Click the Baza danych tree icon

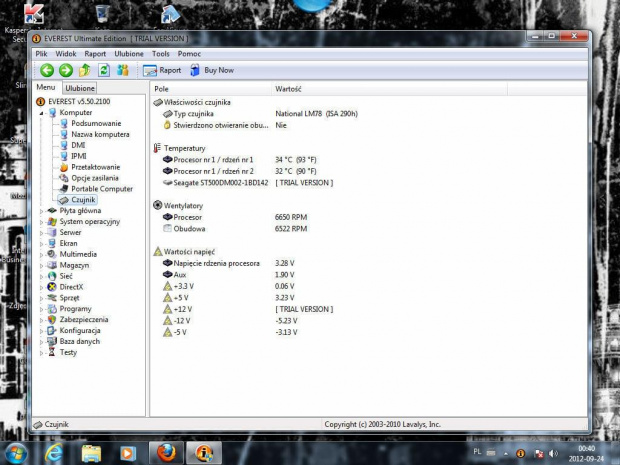pyautogui.click(x=52, y=341)
